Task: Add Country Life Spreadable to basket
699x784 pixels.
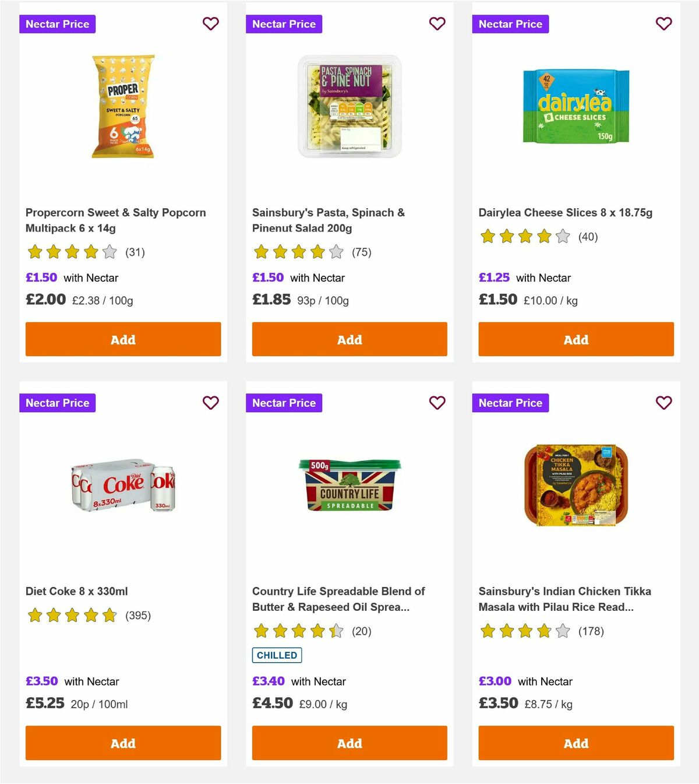Action: tap(349, 743)
